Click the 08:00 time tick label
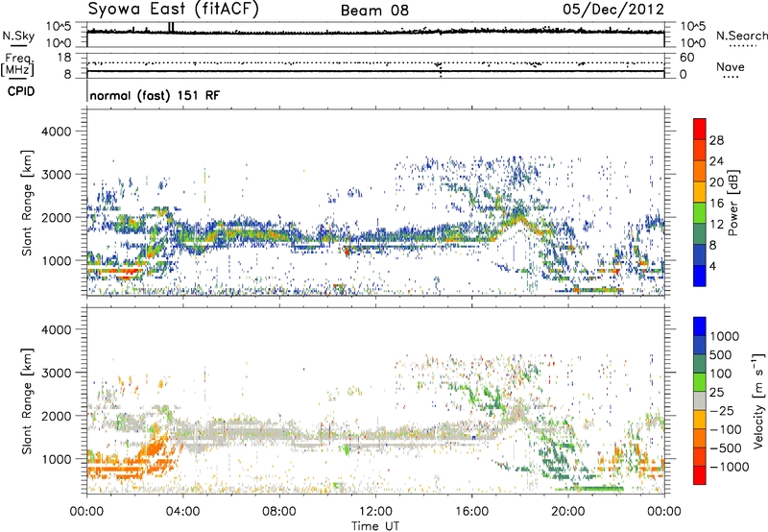 pyautogui.click(x=279, y=512)
